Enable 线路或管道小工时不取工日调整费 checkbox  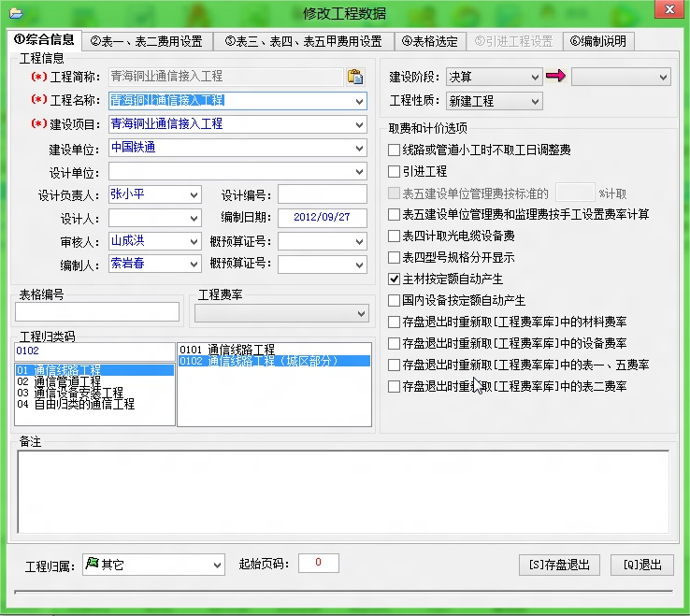[x=394, y=150]
